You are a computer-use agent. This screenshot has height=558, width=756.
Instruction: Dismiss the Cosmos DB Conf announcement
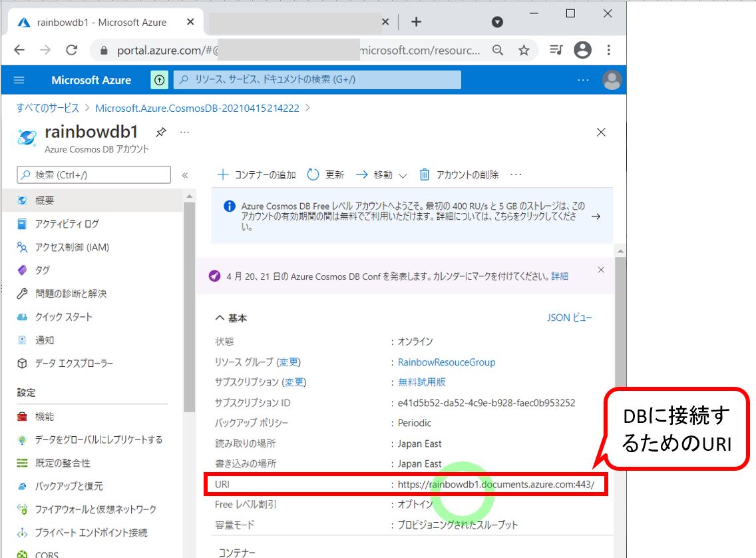pos(601,270)
